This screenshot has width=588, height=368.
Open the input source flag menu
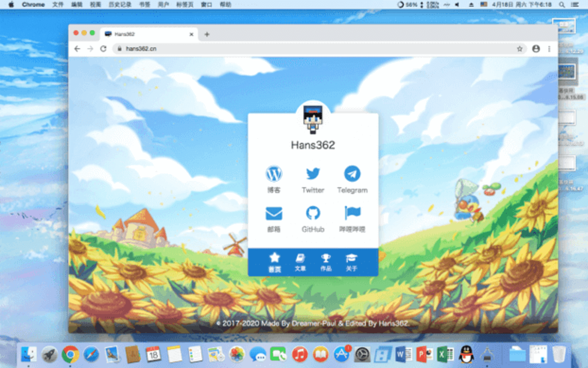(x=484, y=5)
